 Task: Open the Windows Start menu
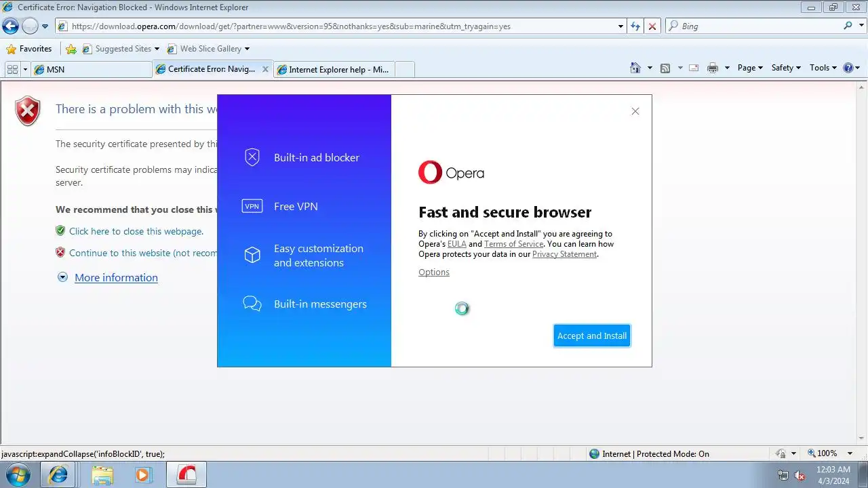coord(18,474)
